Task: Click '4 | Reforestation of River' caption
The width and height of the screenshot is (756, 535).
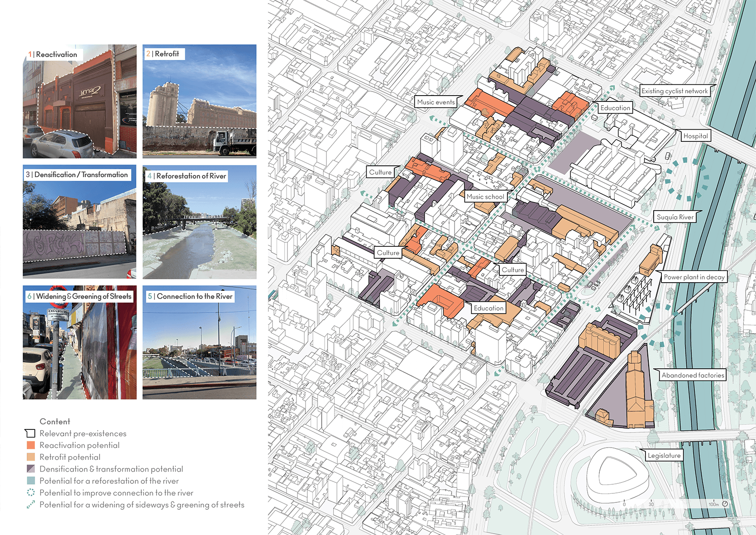Action: (186, 176)
